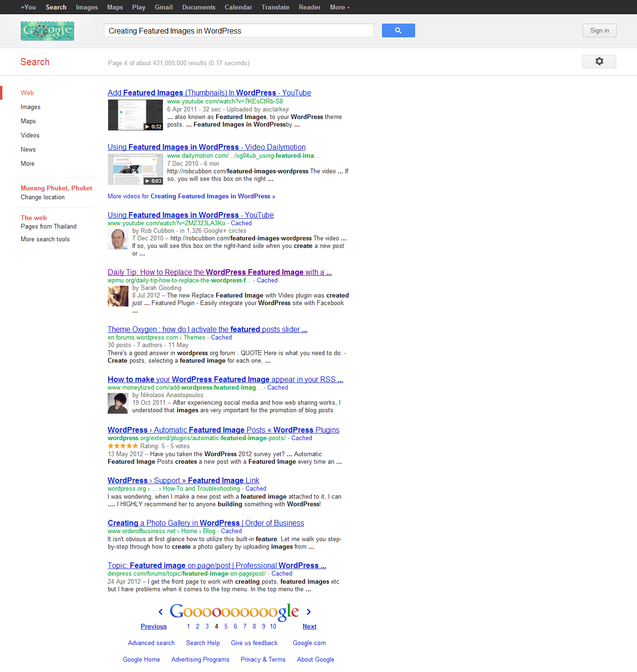Viewport: 637px width, 672px height.
Task: Open Play from the top bar
Action: pos(139,7)
